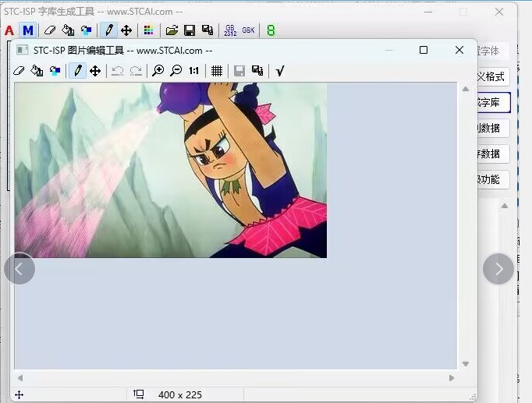Click the scroll left arrow of image editor
Image resolution: width=532 pixels, height=403 pixels.
coord(20,377)
